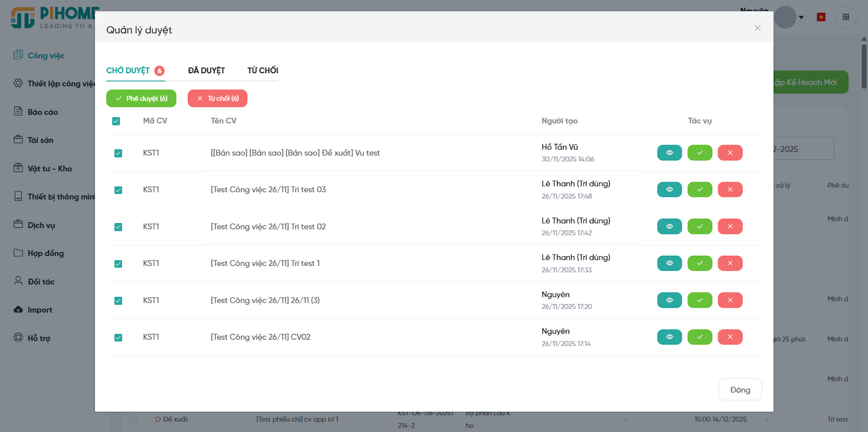868x432 pixels.
Task: Click the Phê duyệt (6) button
Action: [x=141, y=98]
